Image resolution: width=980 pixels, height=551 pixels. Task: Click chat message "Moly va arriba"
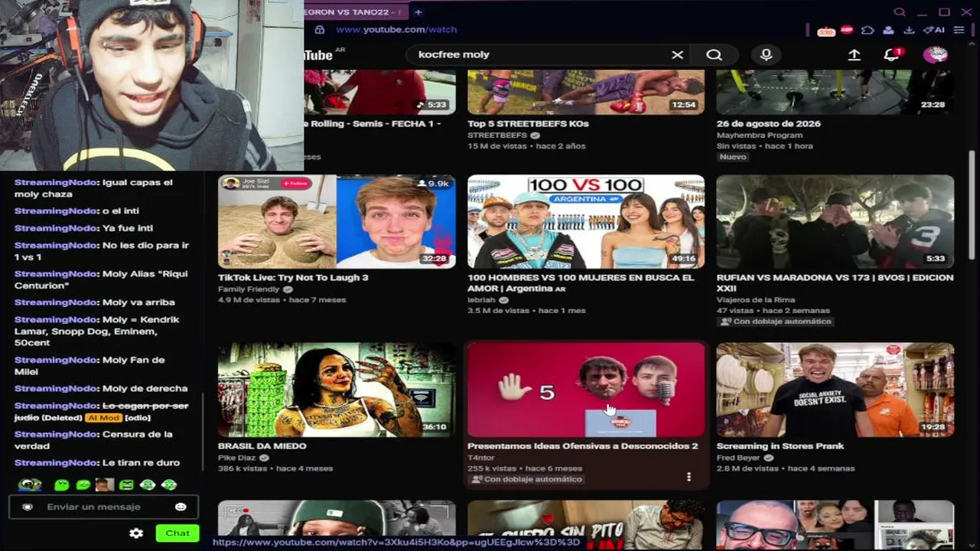[95, 302]
